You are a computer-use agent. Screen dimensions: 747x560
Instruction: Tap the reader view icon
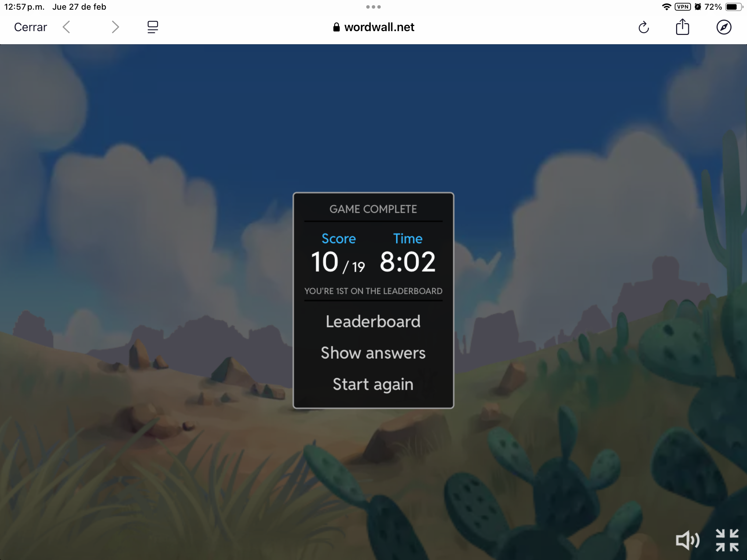point(153,27)
